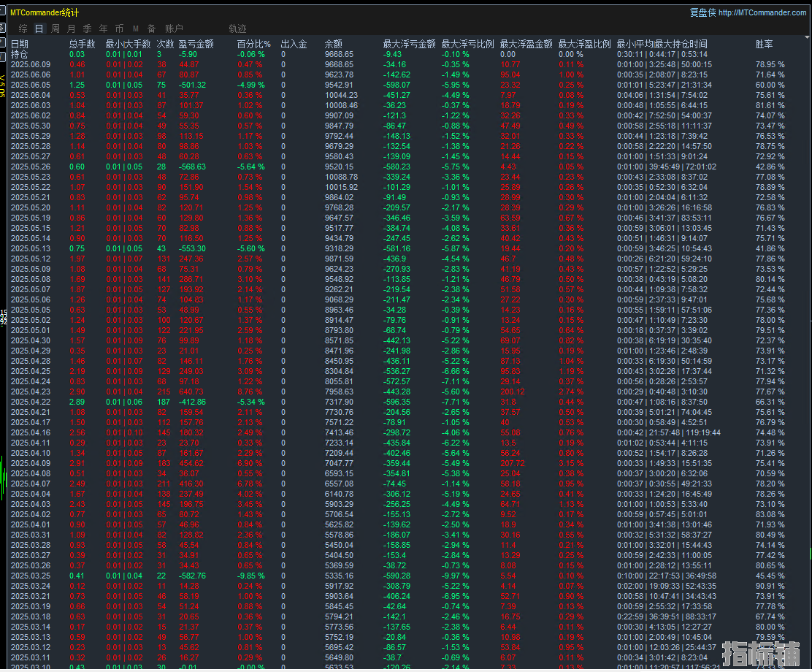Click the 胜率 win rate column header
812x672 pixels.
[x=765, y=44]
